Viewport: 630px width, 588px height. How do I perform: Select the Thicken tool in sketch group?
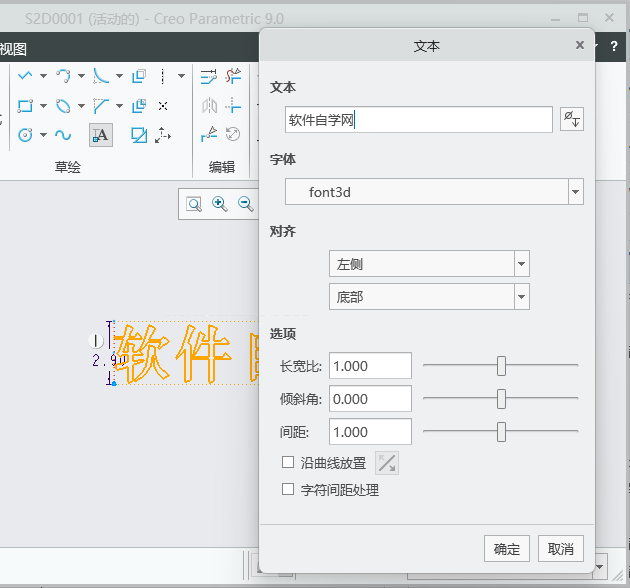tap(139, 106)
